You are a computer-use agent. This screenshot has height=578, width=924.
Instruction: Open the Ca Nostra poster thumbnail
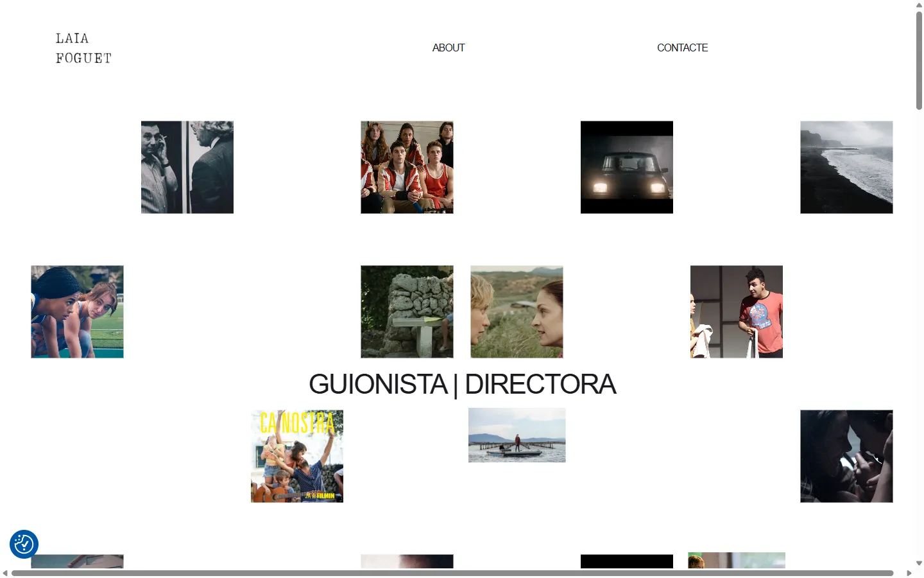coord(297,456)
